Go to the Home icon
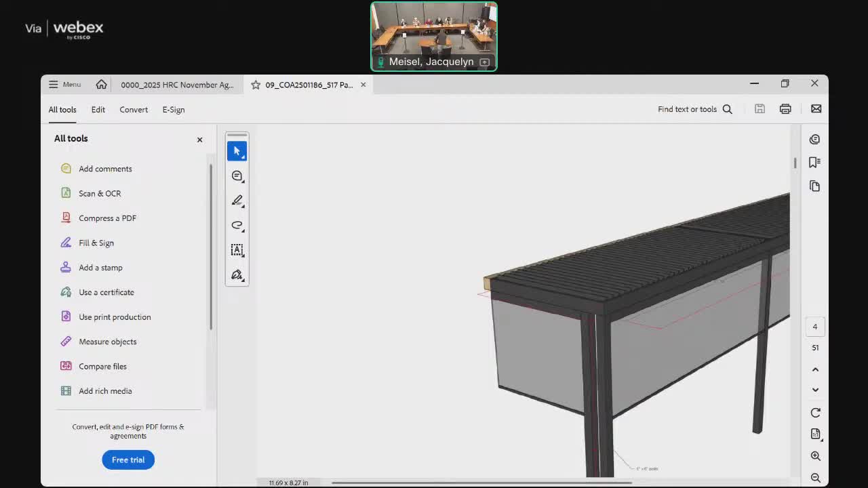The image size is (868, 488). coord(101,85)
